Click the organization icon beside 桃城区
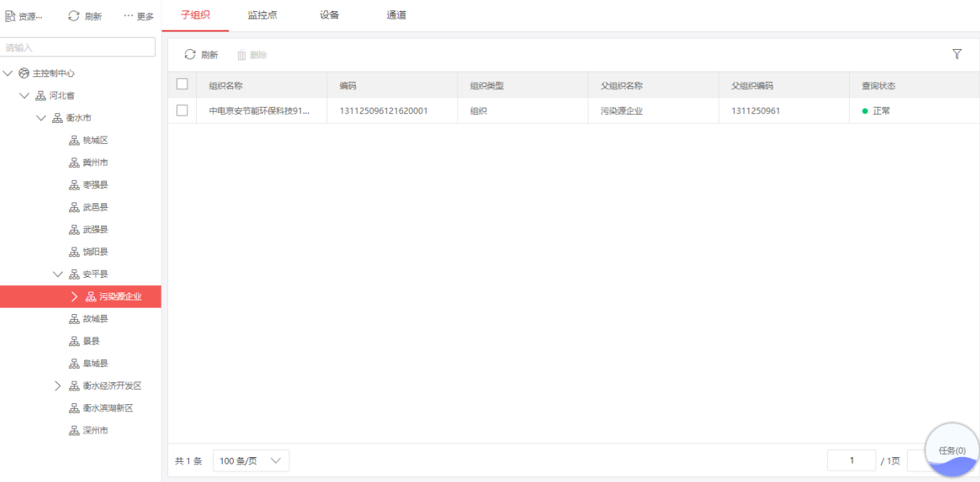Screen dimensions: 980x482 tap(74, 140)
